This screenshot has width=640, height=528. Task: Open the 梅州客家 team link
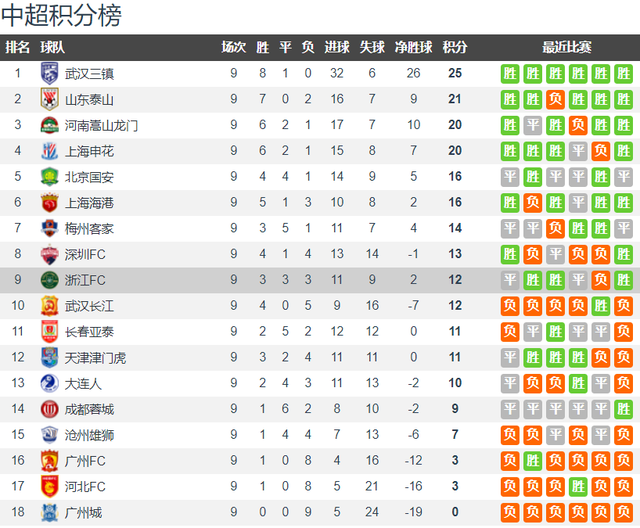click(89, 229)
